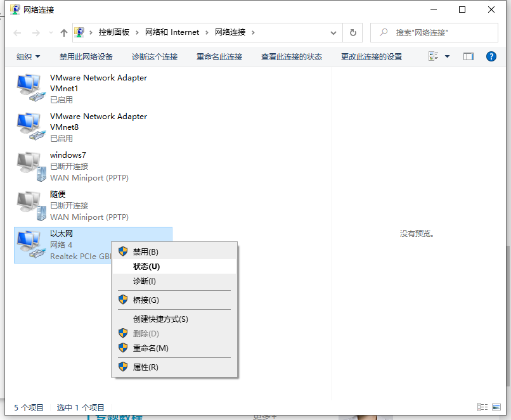
Task: Open the 组织 dropdown menu
Action: click(x=28, y=56)
